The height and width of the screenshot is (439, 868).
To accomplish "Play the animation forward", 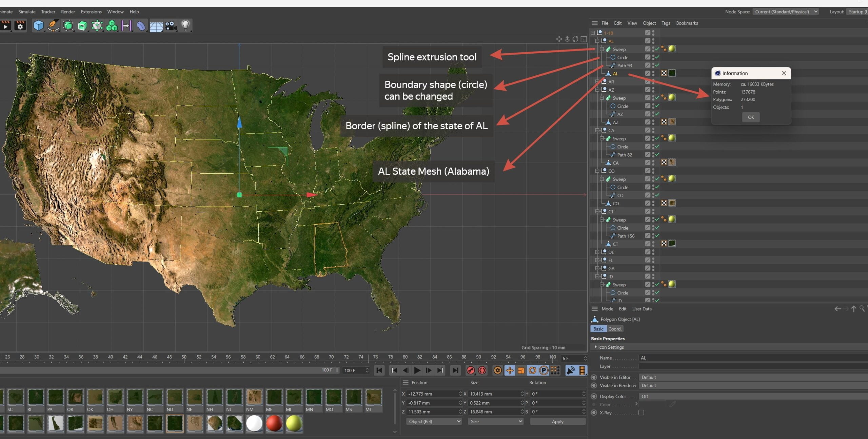I will pyautogui.click(x=417, y=370).
